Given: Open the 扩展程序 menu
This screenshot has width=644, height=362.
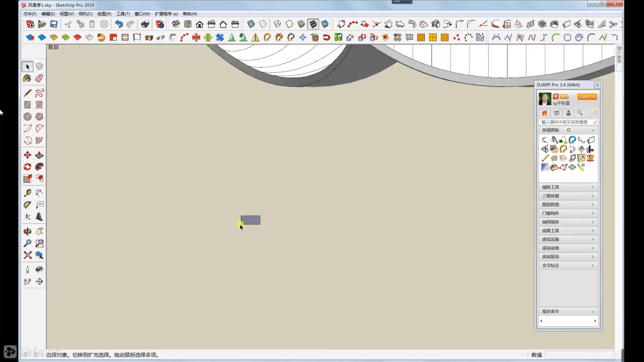Looking at the screenshot, I should click(166, 14).
